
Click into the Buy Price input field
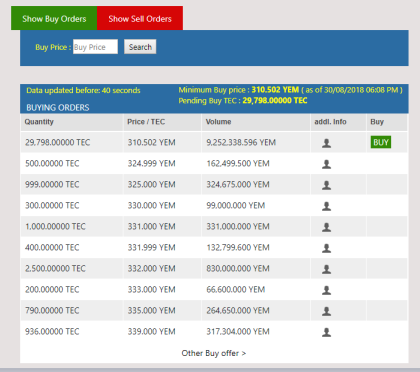pos(95,47)
